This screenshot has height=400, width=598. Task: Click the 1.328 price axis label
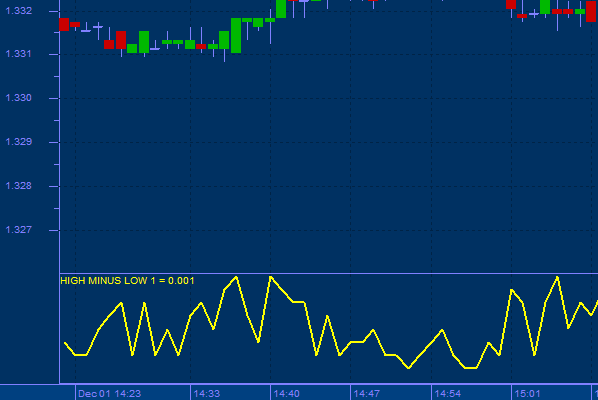[19, 186]
